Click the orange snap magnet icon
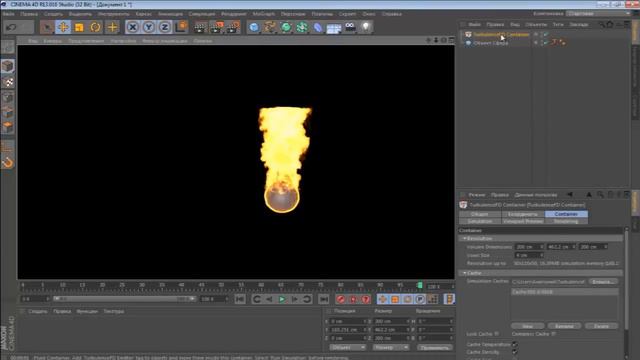Image resolution: width=640 pixels, height=360 pixels. pos(8,162)
